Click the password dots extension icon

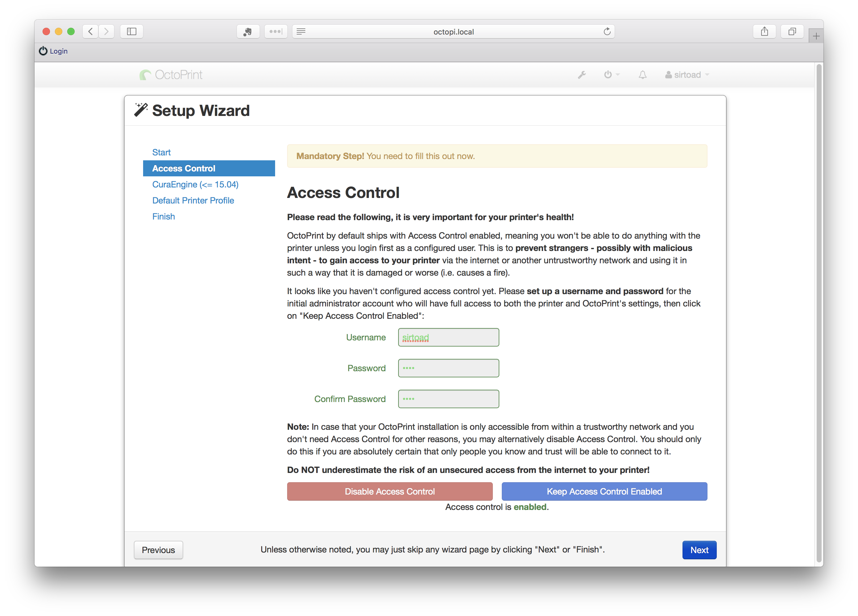(276, 31)
